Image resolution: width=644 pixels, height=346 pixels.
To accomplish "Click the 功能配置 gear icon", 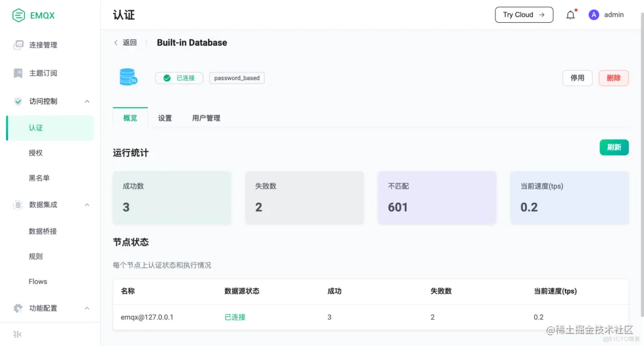I will pyautogui.click(x=17, y=308).
